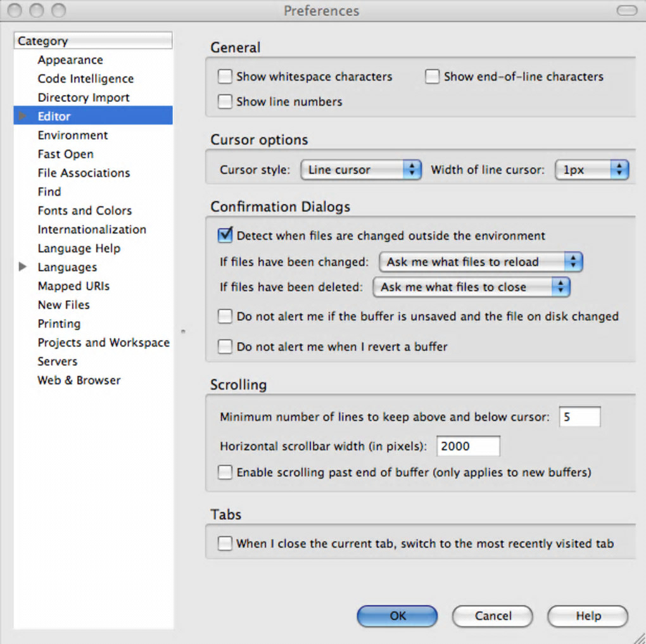Open Width of line cursor dropdown
646x644 pixels.
pyautogui.click(x=592, y=170)
